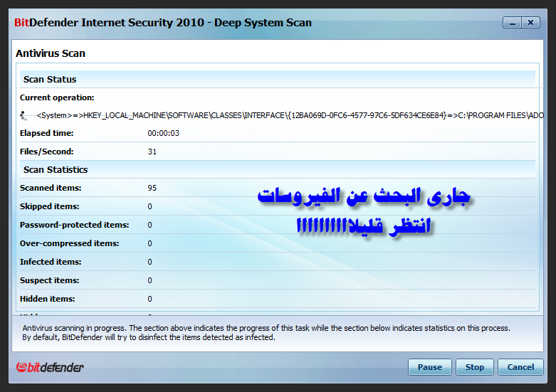556x392 pixels.
Task: Click the Infected items label
Action: (x=51, y=262)
